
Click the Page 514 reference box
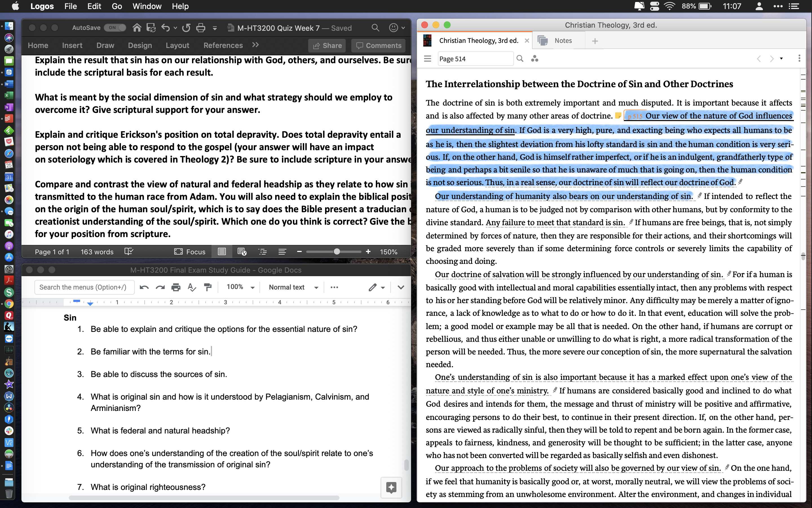[x=475, y=59]
